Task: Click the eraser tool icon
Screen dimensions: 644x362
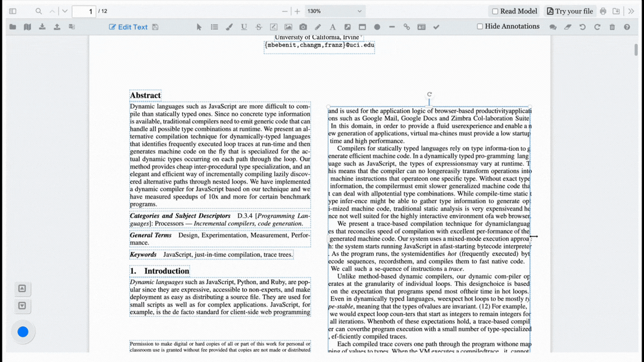Action: (x=567, y=27)
